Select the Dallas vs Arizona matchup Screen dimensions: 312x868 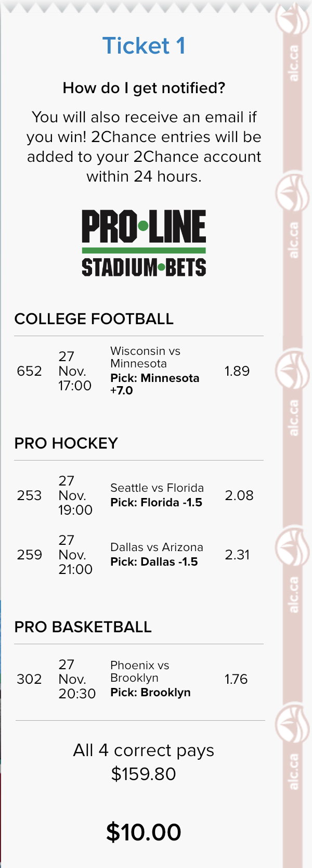point(157,547)
